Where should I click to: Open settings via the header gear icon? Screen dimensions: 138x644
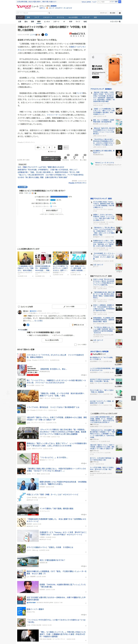tap(120, 13)
